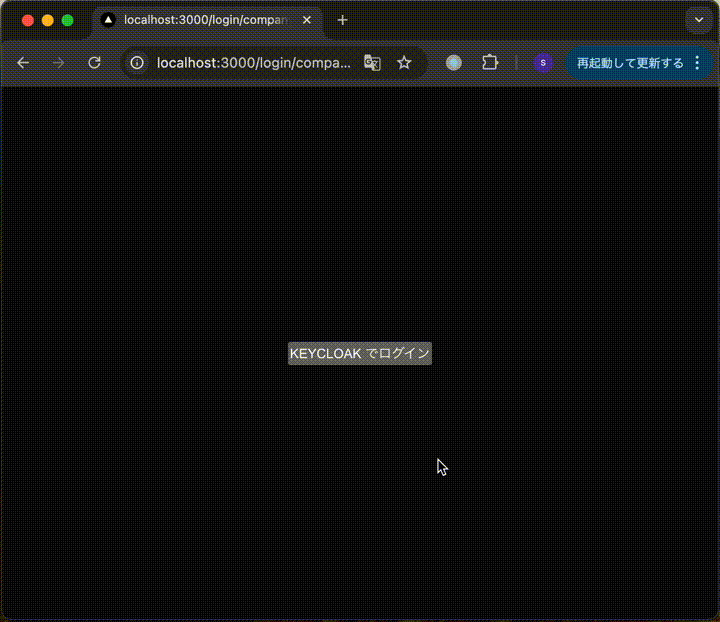Open the purple S profile avatar
This screenshot has height=622, width=720.
[x=543, y=63]
